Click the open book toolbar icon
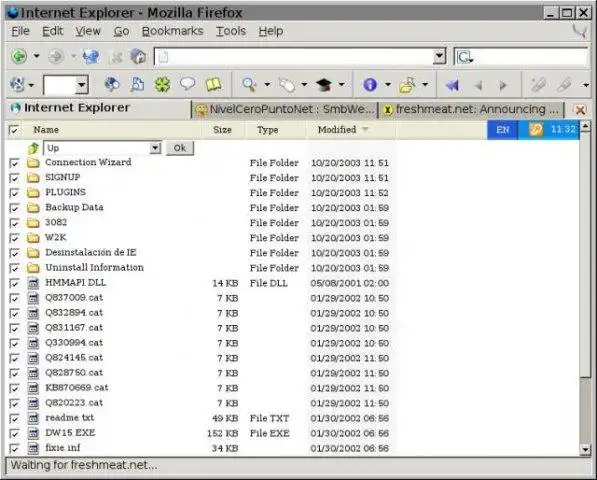The height and width of the screenshot is (480, 597). (x=213, y=84)
